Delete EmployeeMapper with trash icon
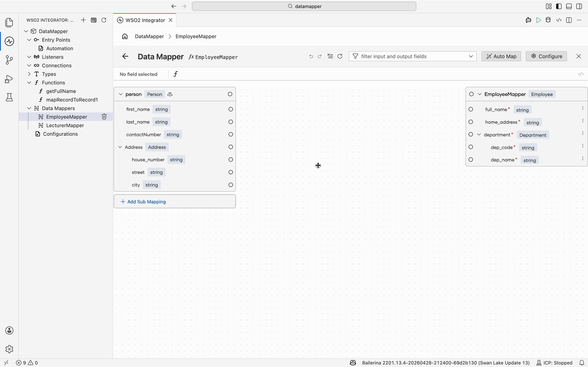The width and height of the screenshot is (588, 367). point(104,117)
